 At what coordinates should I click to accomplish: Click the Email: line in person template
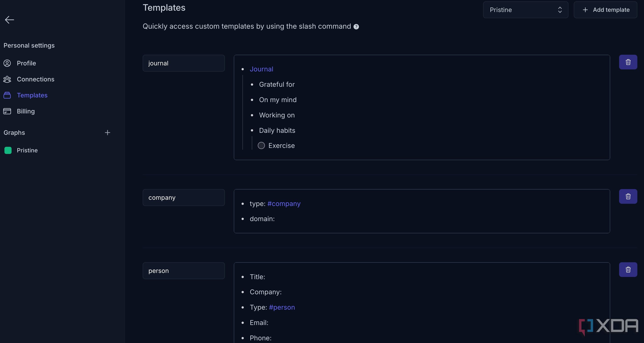[259, 323]
